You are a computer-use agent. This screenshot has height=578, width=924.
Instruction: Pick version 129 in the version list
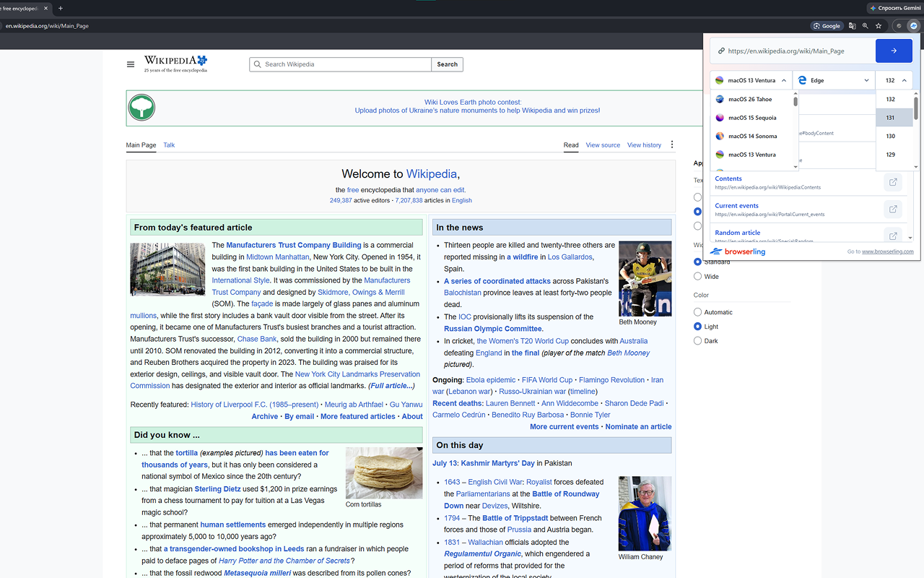pos(894,155)
